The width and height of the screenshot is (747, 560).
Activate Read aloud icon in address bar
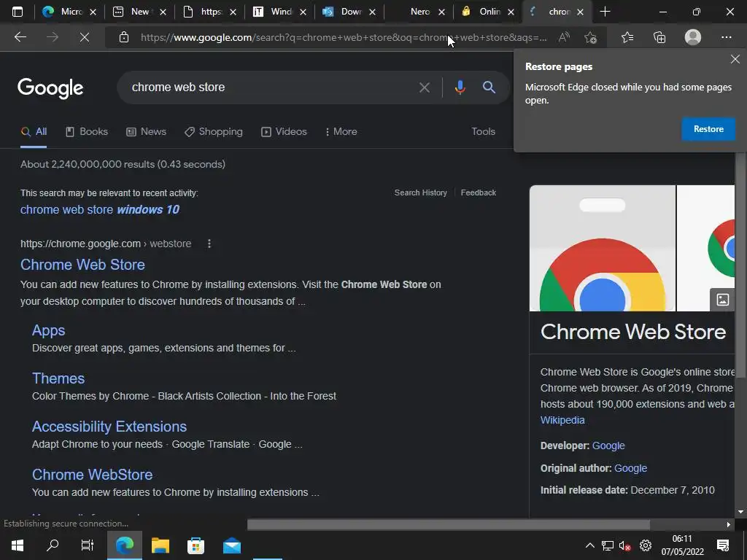coord(564,37)
